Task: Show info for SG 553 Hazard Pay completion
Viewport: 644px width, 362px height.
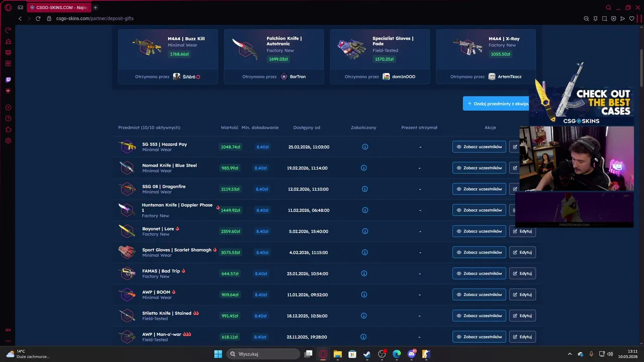Action: [x=365, y=147]
